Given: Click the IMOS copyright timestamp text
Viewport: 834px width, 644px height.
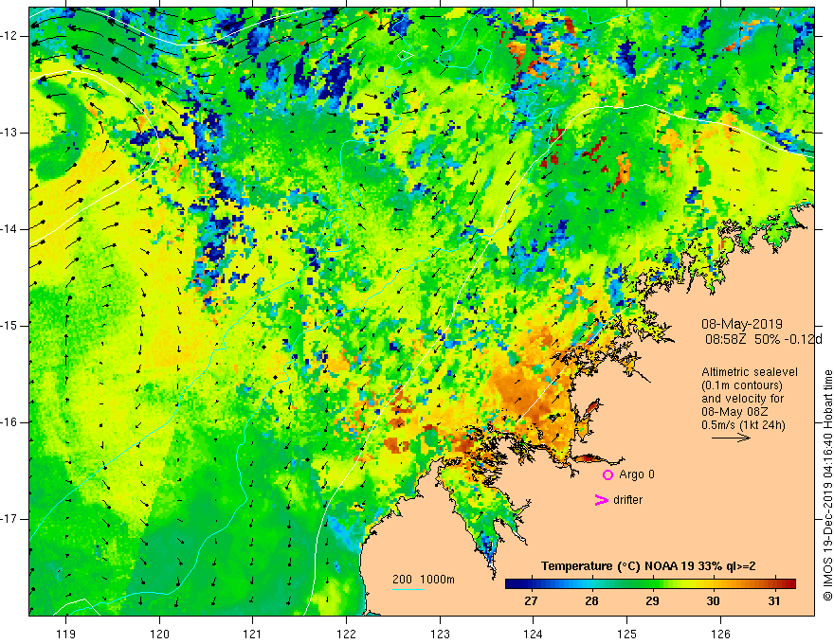Looking at the screenshot, I should pyautogui.click(x=827, y=485).
